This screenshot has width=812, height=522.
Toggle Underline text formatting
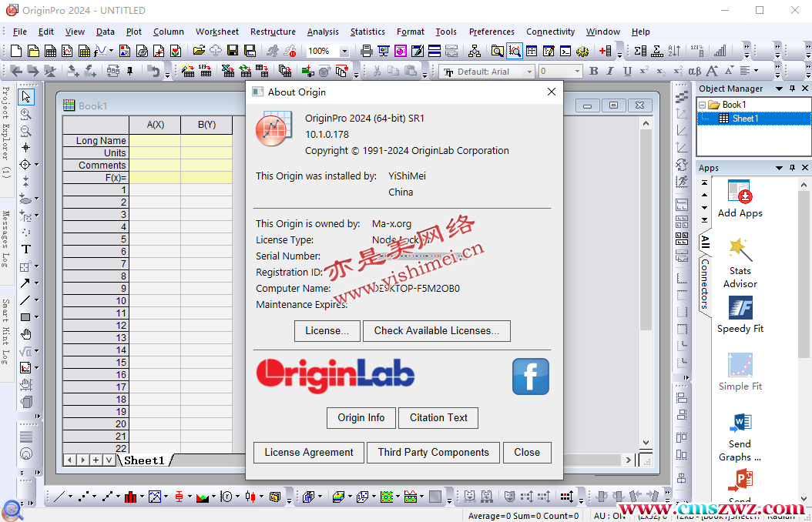click(x=627, y=71)
